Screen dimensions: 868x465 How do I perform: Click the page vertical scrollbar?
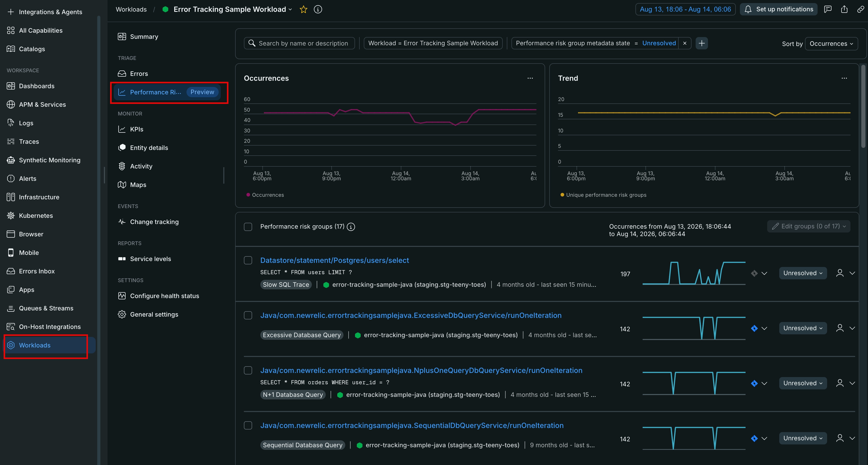pyautogui.click(x=863, y=106)
